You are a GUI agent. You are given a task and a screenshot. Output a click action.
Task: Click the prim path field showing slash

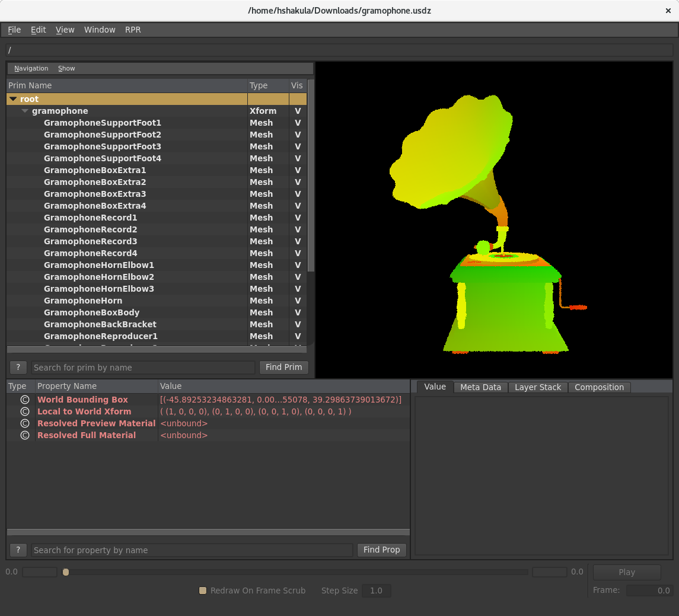[x=339, y=50]
